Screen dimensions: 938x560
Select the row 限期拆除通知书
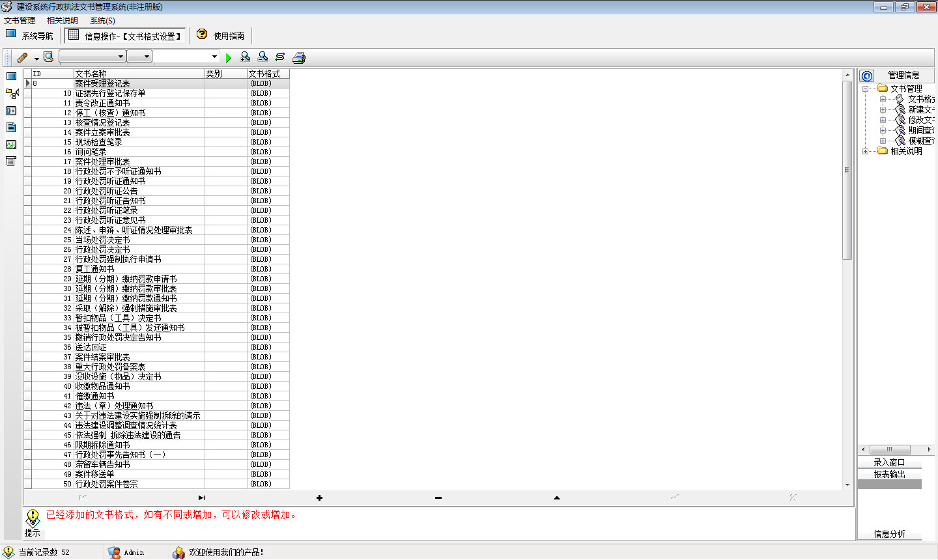click(157, 445)
